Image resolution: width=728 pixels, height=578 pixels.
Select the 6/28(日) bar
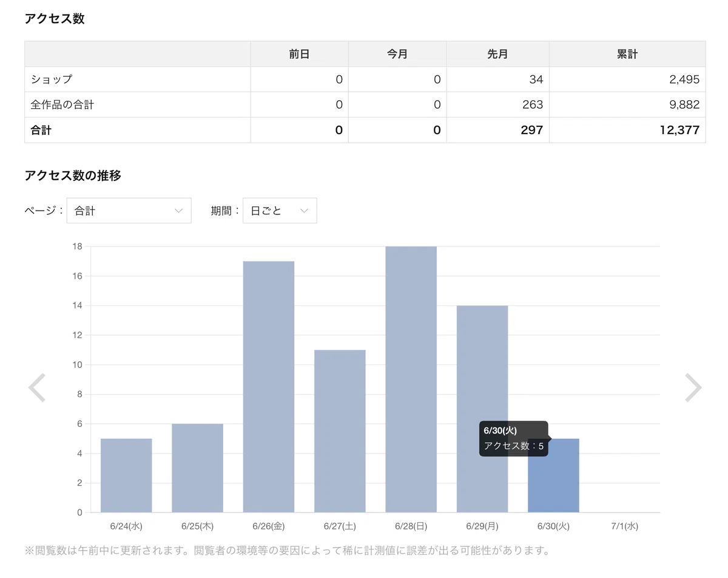pyautogui.click(x=411, y=379)
